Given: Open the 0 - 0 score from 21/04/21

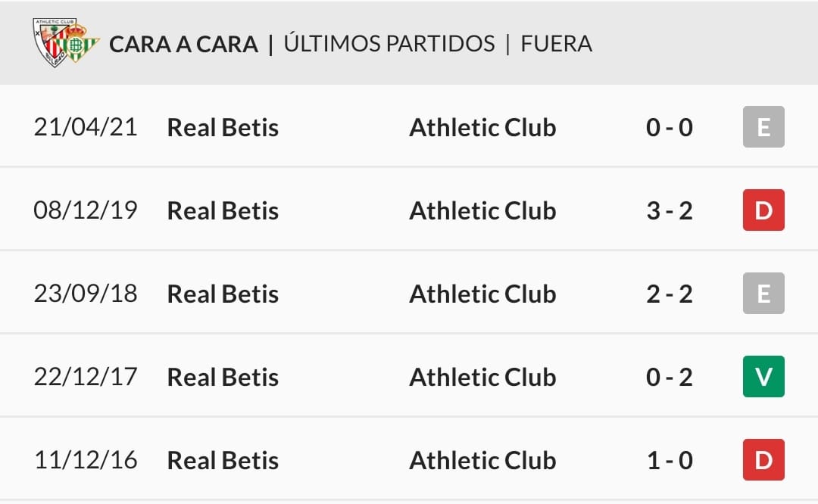Looking at the screenshot, I should click(670, 127).
